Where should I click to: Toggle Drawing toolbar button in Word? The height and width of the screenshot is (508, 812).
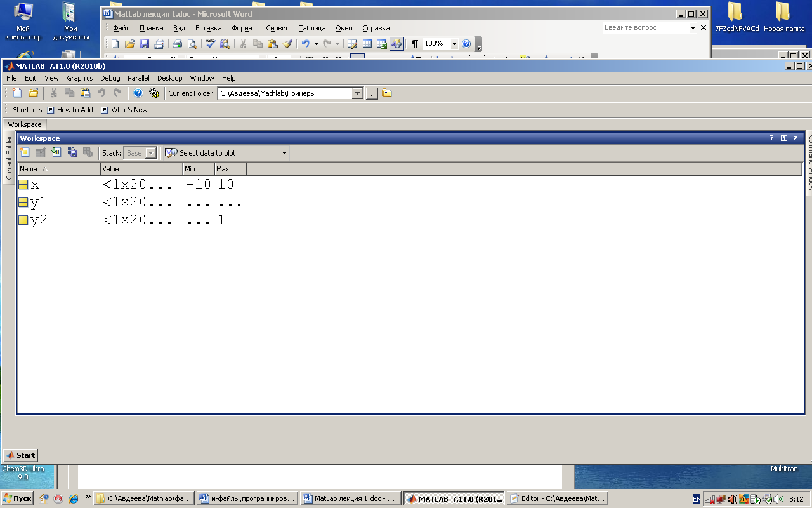396,44
